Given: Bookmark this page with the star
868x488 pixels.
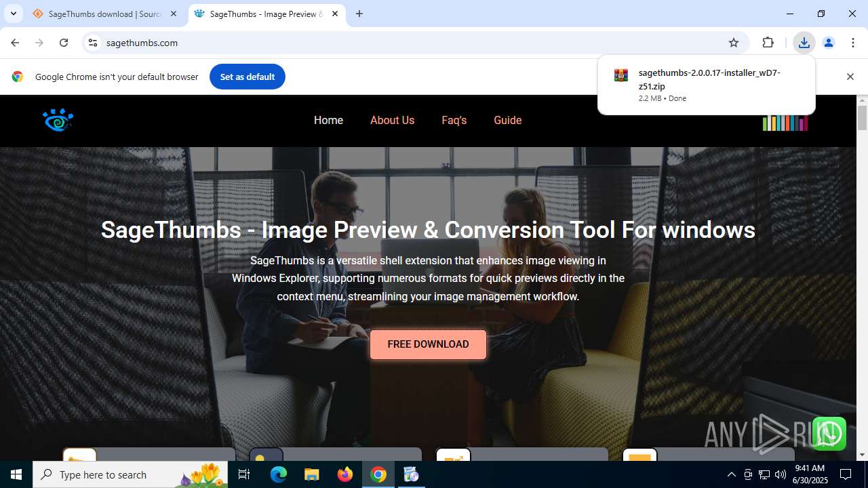Looking at the screenshot, I should coord(734,43).
